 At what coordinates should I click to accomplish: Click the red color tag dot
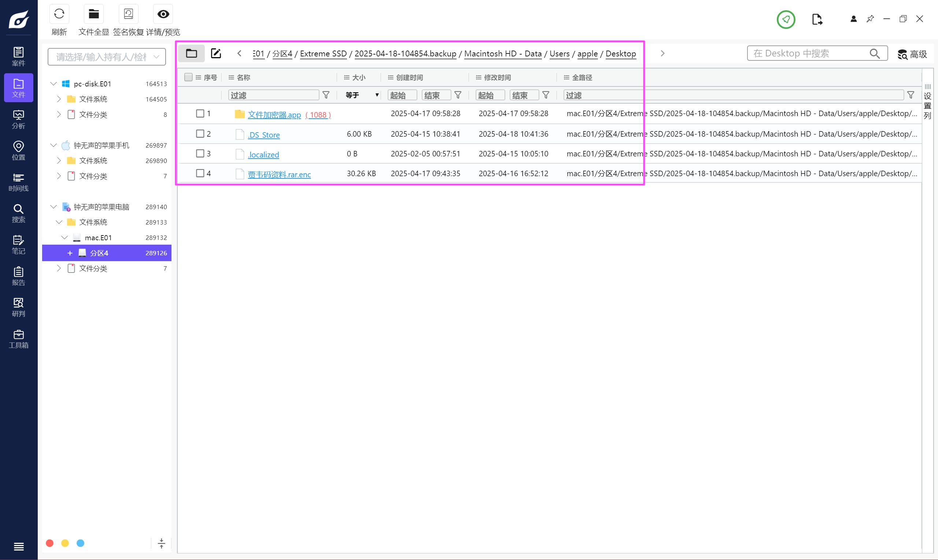coord(49,543)
